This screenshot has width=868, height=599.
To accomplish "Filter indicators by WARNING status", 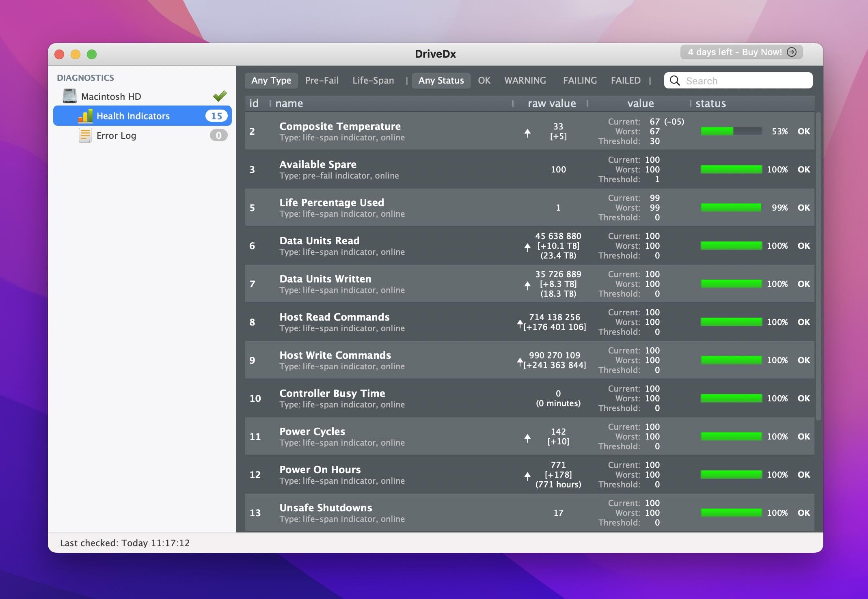I will point(525,80).
